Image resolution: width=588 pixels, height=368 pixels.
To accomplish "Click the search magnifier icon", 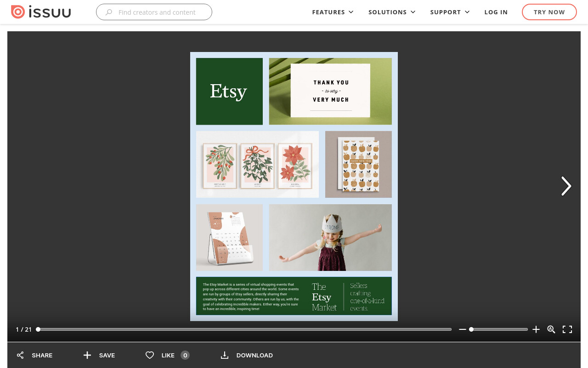I will pos(109,12).
